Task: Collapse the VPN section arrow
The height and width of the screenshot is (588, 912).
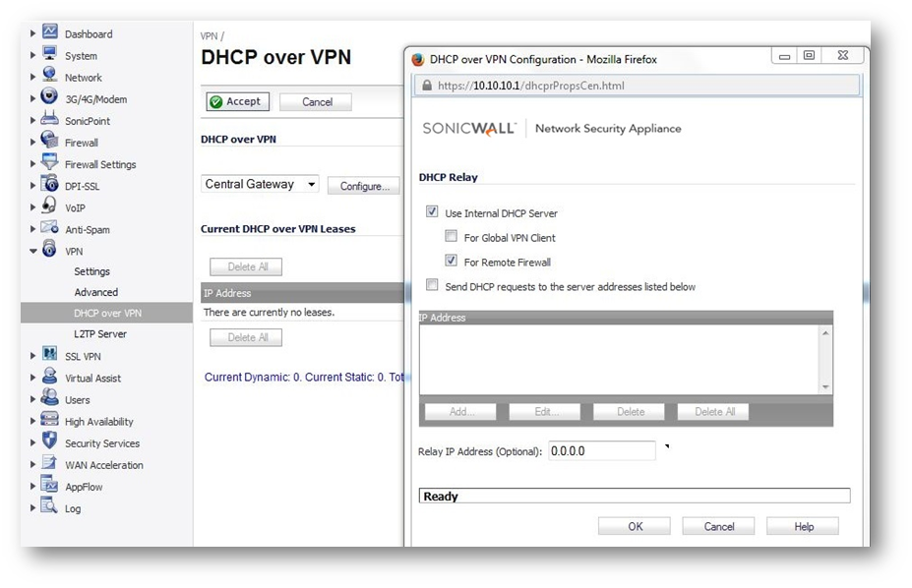Action: coord(33,252)
